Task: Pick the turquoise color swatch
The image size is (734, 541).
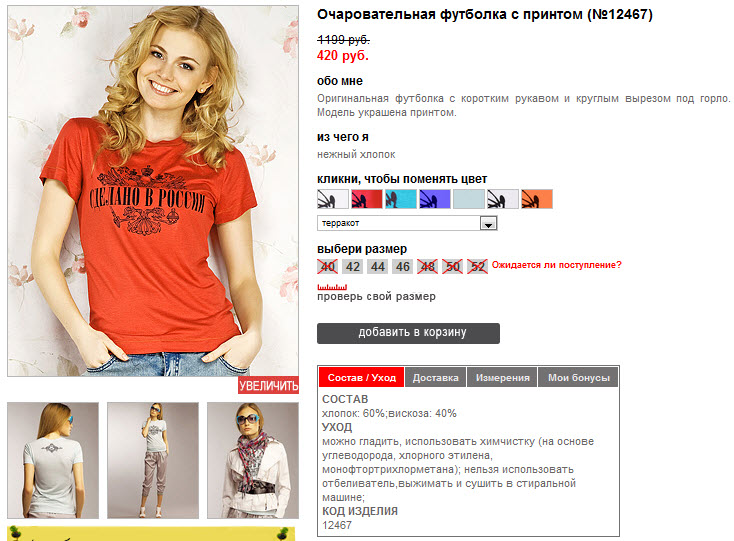Action: (x=401, y=199)
